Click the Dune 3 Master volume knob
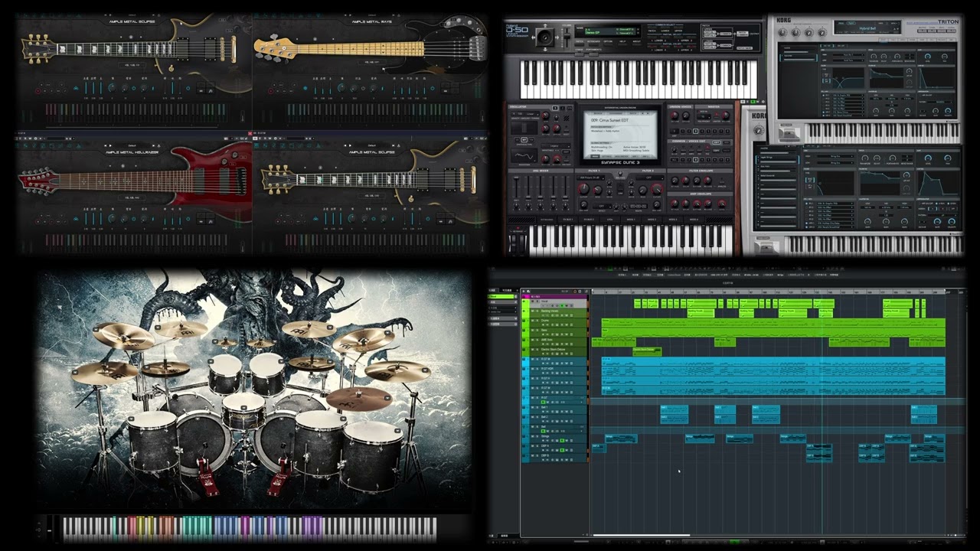The width and height of the screenshot is (980, 551). click(x=725, y=116)
